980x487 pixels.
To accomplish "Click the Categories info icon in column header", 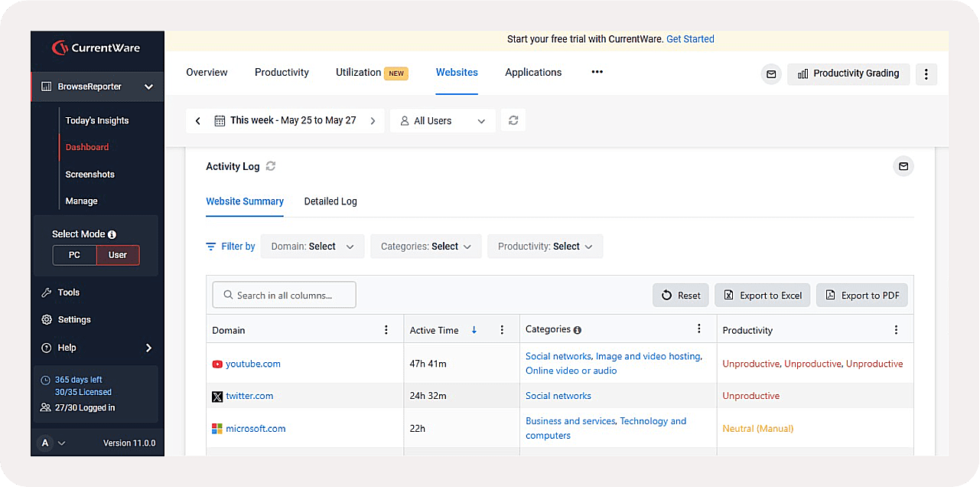I will click(578, 330).
